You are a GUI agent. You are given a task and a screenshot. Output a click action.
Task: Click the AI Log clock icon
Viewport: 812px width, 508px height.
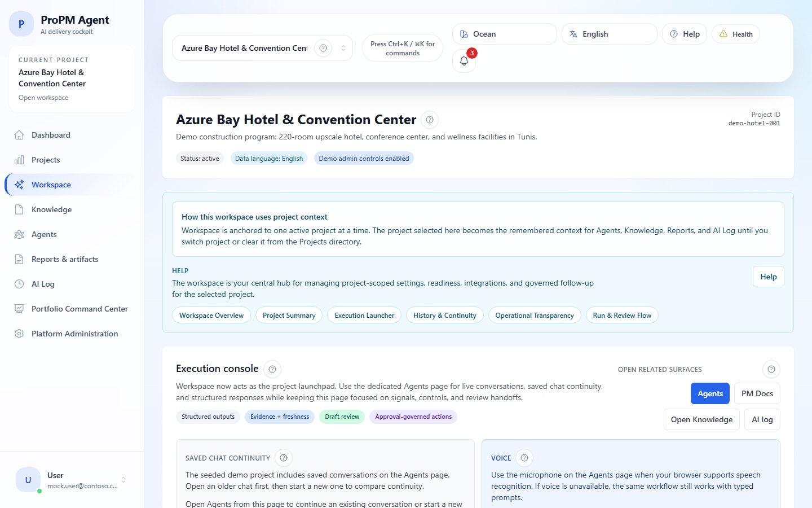tap(19, 284)
